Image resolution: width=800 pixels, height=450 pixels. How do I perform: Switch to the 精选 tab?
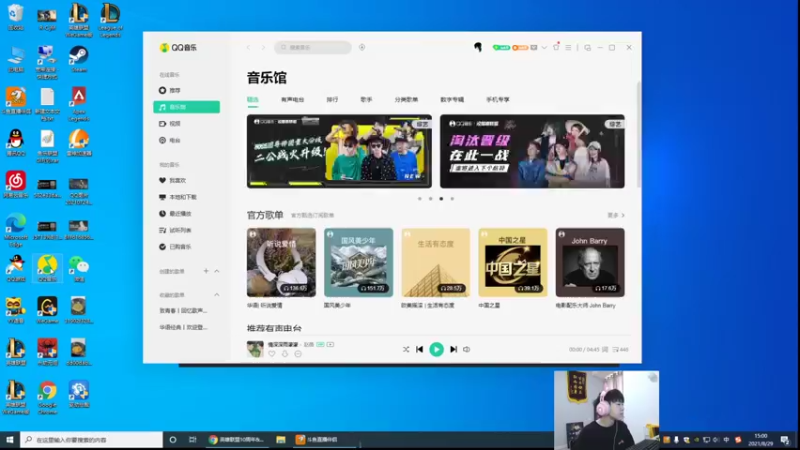point(253,99)
